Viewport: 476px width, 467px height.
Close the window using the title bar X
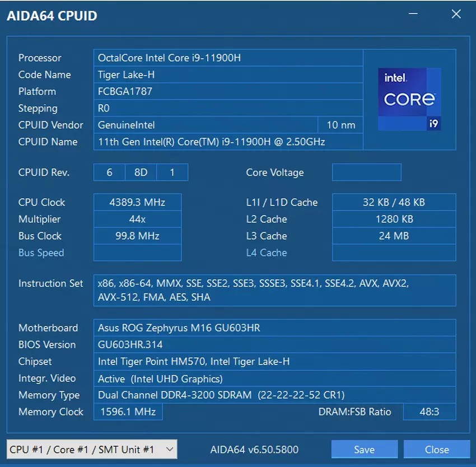click(x=456, y=15)
